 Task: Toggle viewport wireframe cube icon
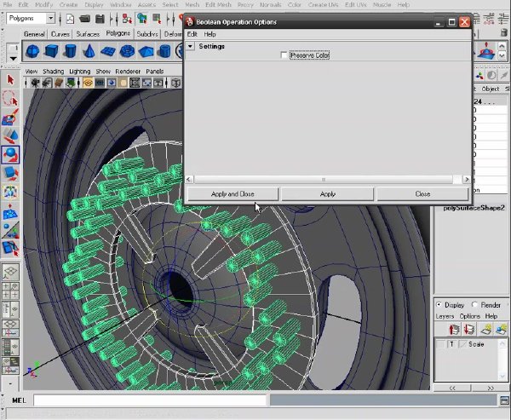(x=176, y=83)
